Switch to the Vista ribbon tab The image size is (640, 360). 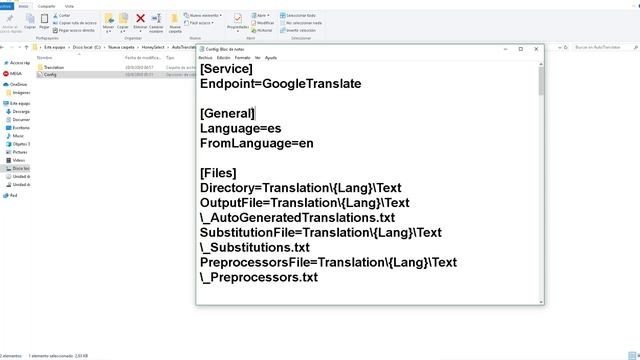(69, 6)
